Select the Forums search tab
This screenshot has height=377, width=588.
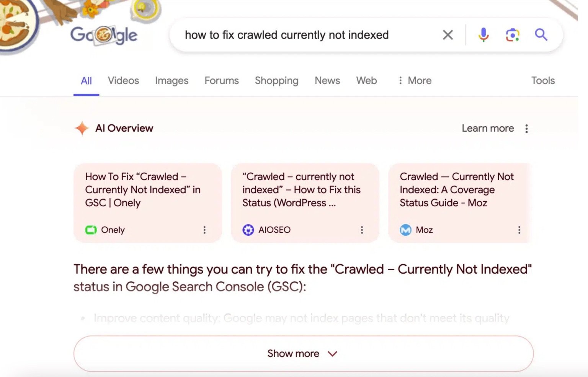(x=221, y=80)
